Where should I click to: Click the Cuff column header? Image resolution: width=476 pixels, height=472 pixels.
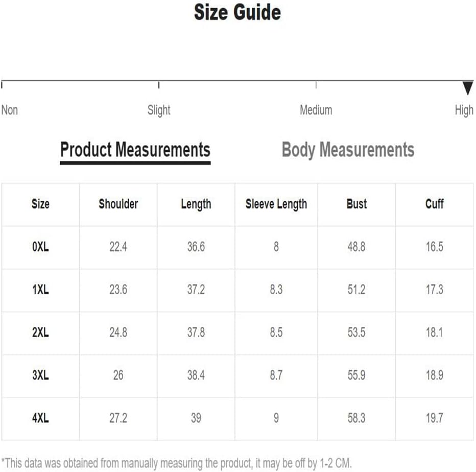[435, 204]
